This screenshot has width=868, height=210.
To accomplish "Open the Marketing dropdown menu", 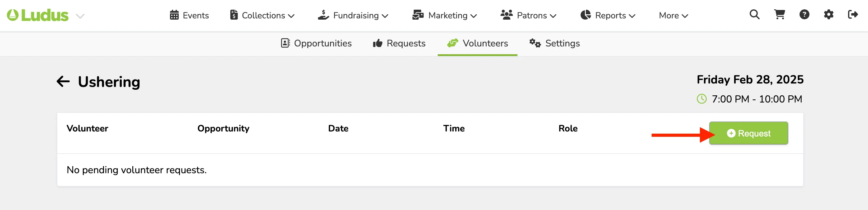I will click(x=445, y=16).
